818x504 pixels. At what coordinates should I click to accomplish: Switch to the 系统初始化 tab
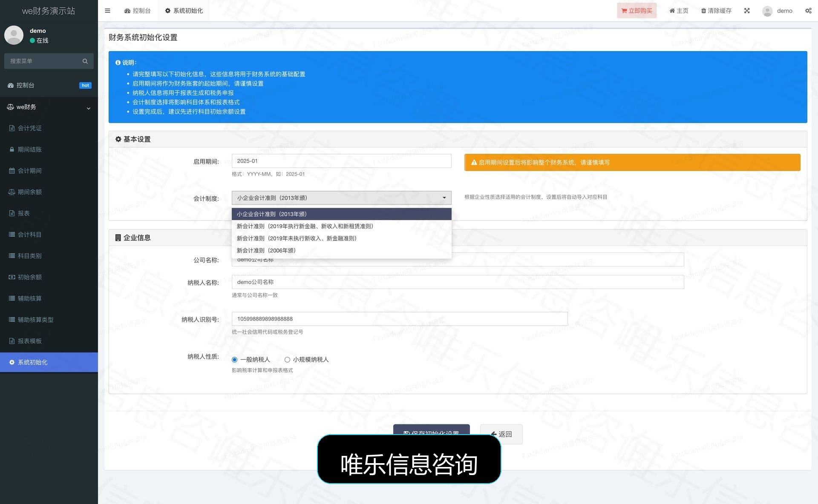click(x=184, y=11)
